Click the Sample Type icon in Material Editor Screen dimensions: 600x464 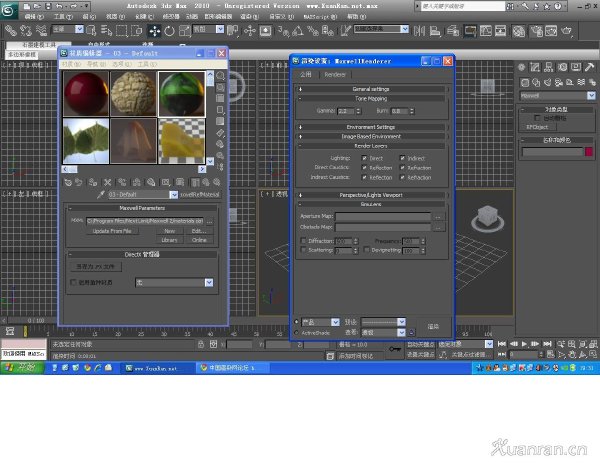pos(220,76)
